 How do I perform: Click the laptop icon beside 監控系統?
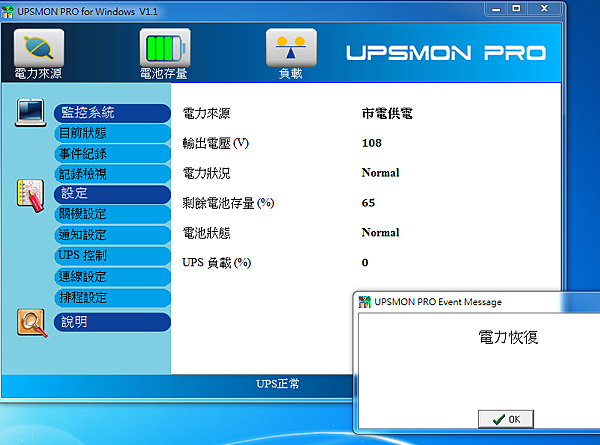click(31, 112)
